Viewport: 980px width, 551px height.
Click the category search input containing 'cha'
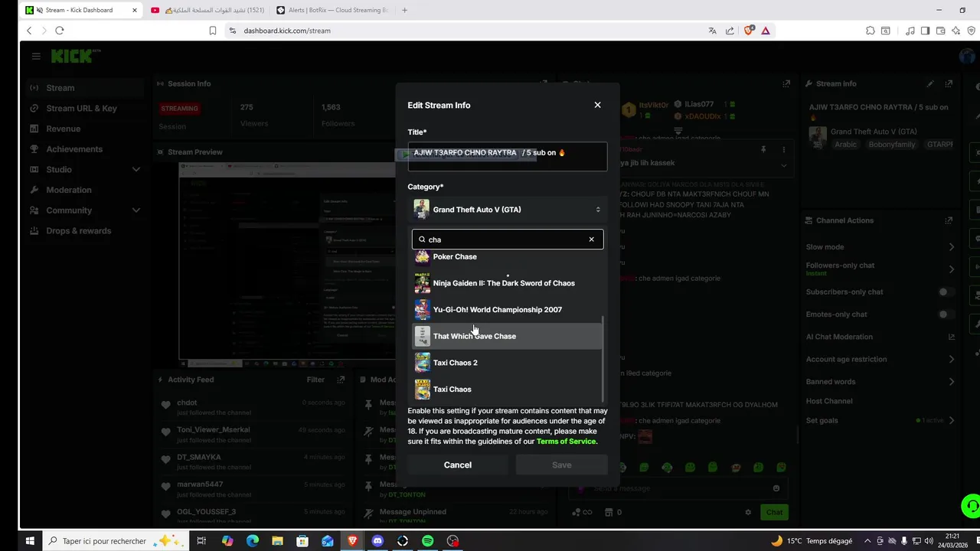pyautogui.click(x=508, y=240)
